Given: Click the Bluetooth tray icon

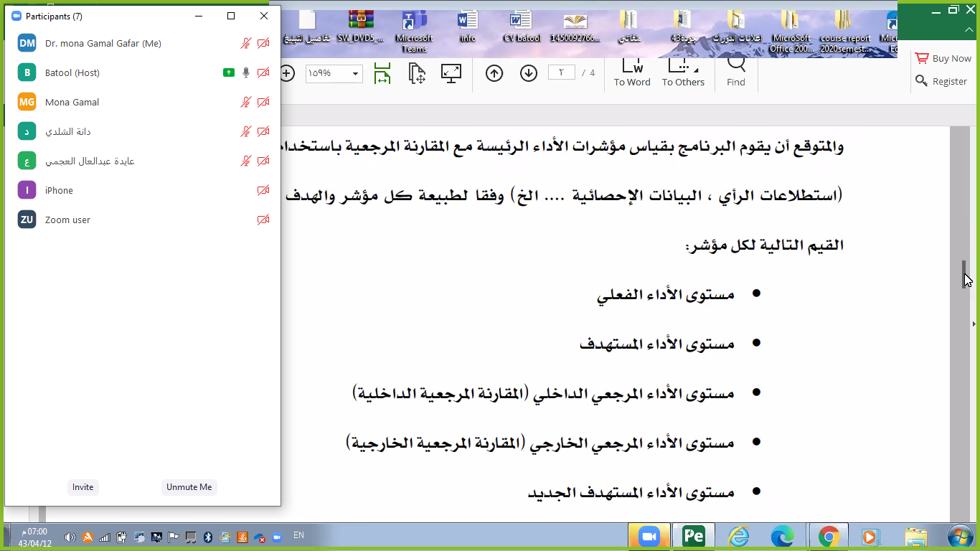Looking at the screenshot, I should pos(208,537).
